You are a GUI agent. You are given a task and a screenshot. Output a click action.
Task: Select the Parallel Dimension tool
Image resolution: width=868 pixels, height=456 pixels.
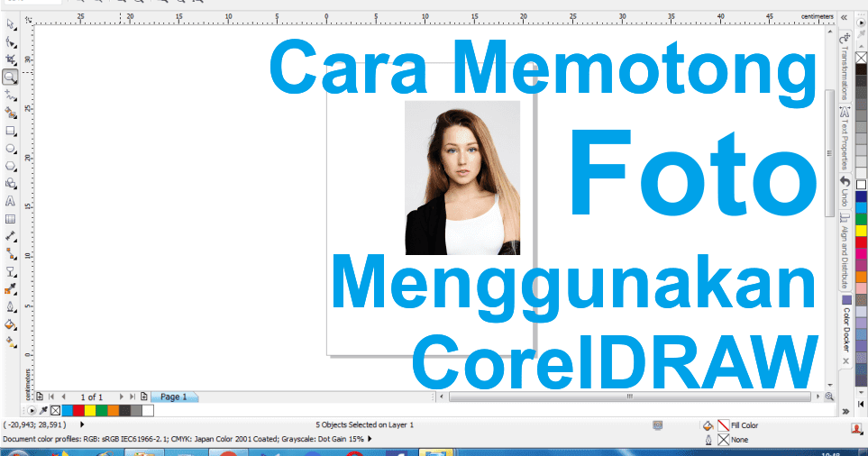[x=10, y=236]
